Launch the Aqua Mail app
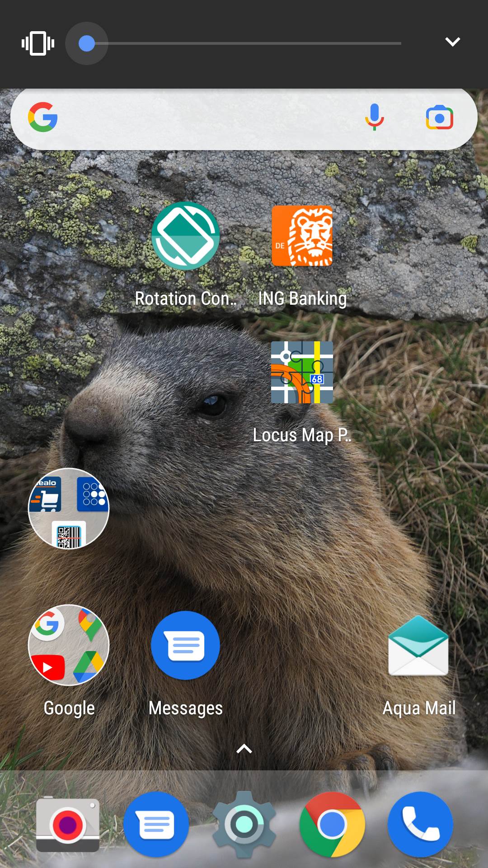This screenshot has width=488, height=868. [418, 645]
